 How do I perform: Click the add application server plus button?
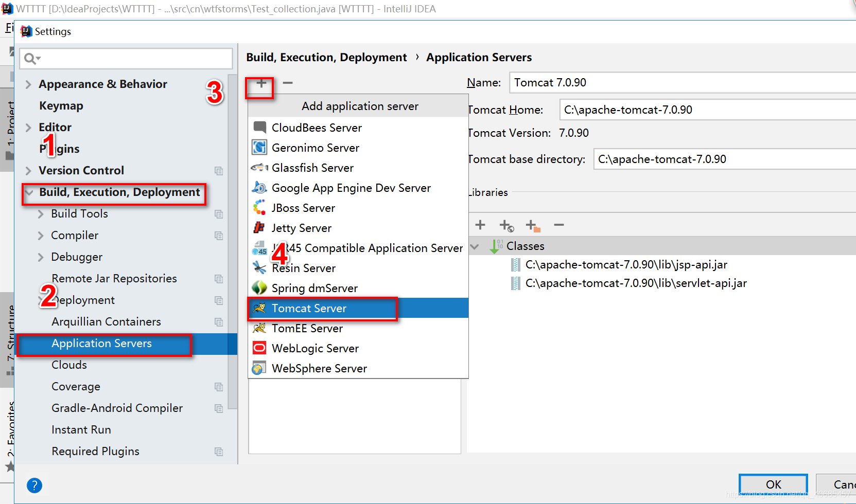pyautogui.click(x=261, y=83)
